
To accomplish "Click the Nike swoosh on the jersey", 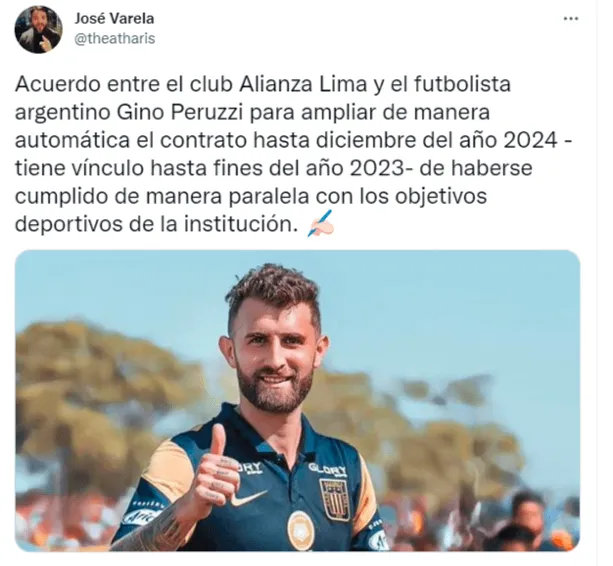I will click(x=248, y=498).
